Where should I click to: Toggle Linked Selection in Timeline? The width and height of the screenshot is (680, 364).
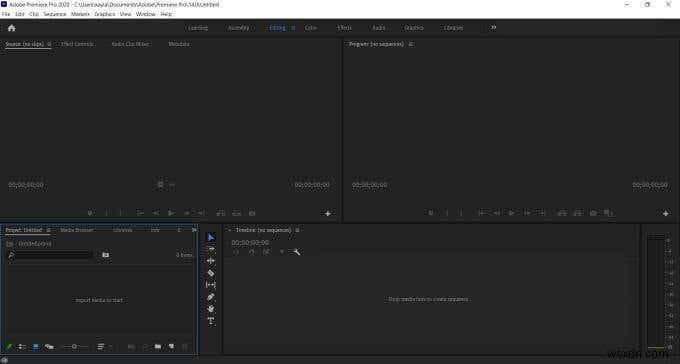pyautogui.click(x=267, y=252)
